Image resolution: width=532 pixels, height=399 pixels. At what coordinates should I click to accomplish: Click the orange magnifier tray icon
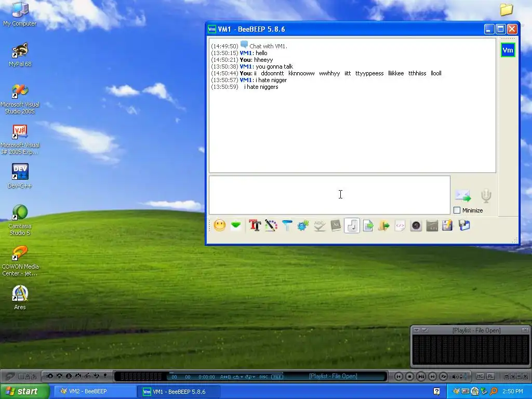494,392
